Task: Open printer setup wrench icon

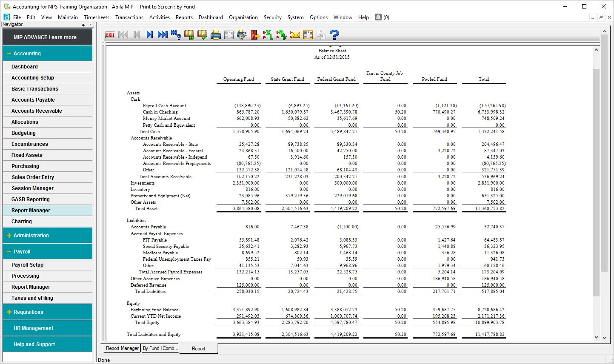Action: (242, 35)
